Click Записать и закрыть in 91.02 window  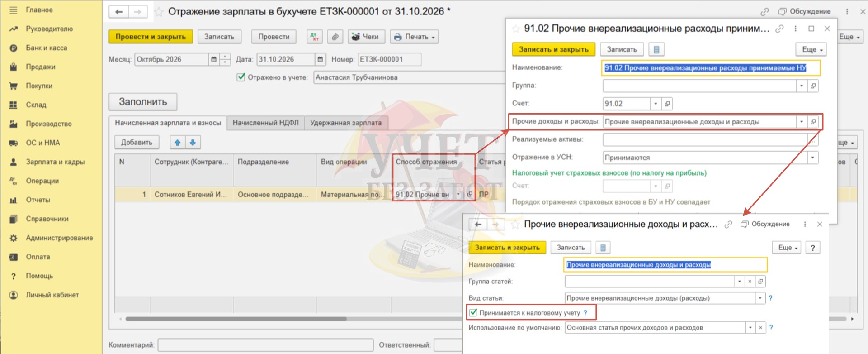click(x=553, y=49)
